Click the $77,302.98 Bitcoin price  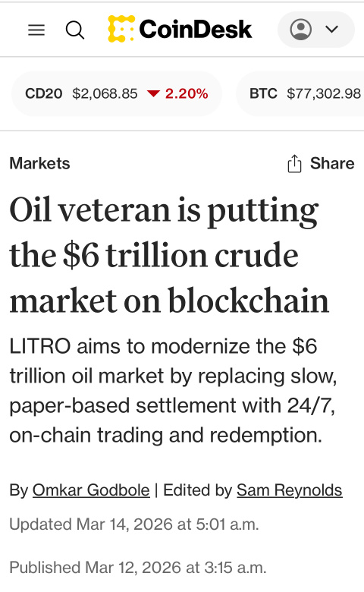tap(324, 93)
